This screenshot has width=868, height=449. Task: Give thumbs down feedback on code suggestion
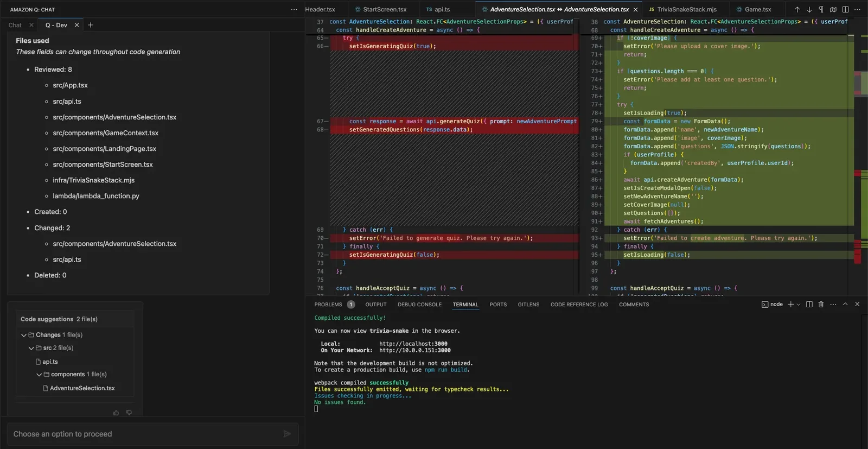tap(129, 413)
